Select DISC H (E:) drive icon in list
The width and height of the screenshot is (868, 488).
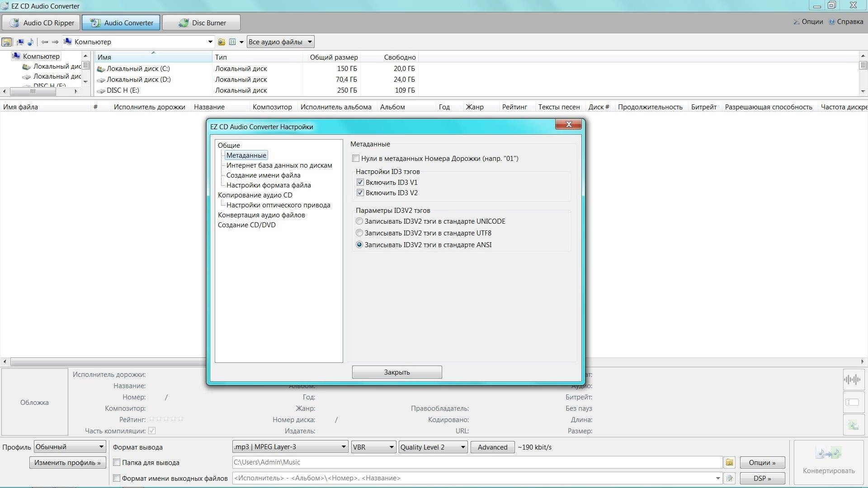click(101, 91)
